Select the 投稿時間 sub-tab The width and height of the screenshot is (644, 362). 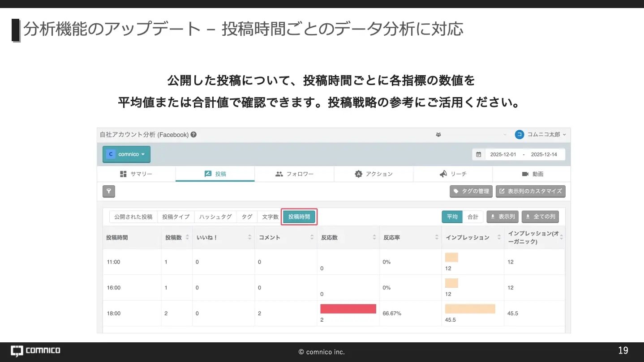pos(299,217)
